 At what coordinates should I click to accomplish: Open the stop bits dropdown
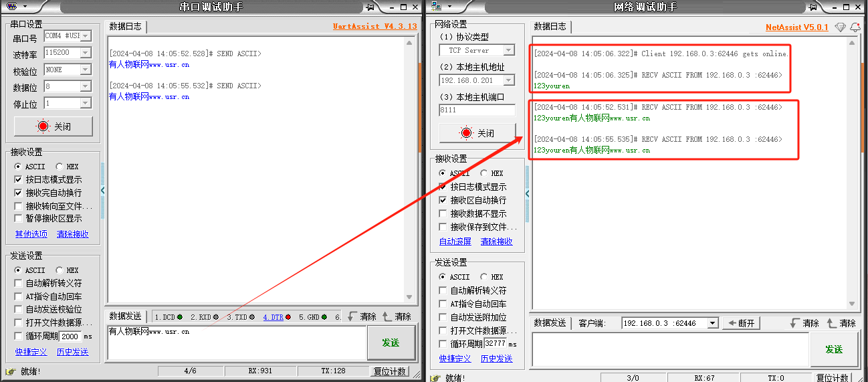pos(86,103)
